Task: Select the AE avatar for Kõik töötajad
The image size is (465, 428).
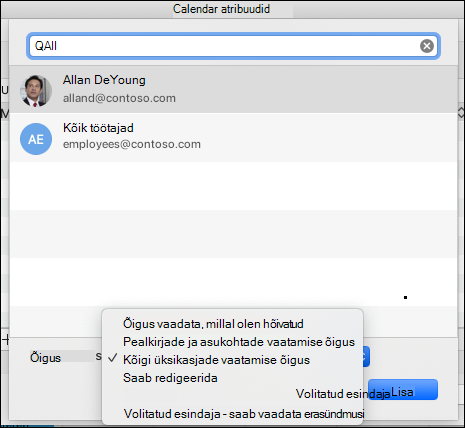Action: pyautogui.click(x=36, y=139)
